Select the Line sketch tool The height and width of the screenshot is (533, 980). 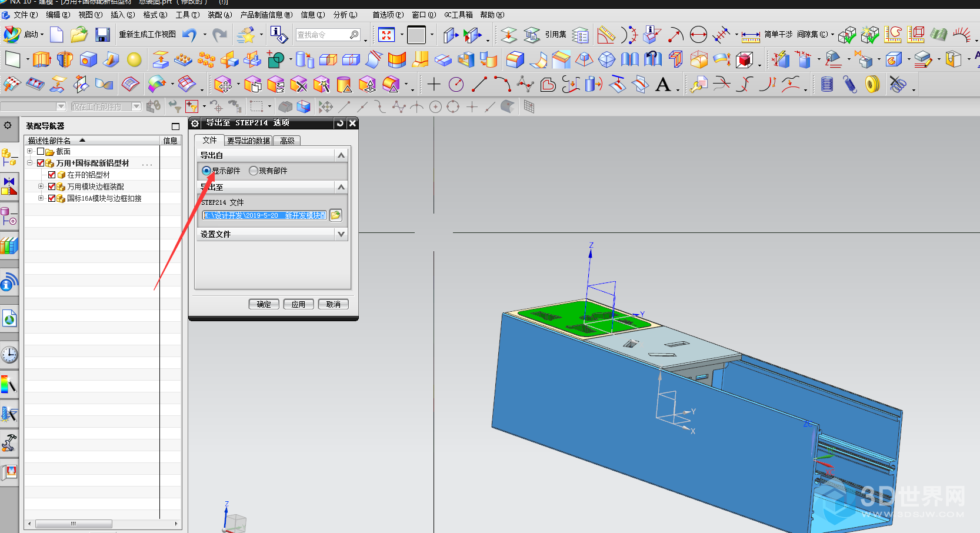click(479, 84)
